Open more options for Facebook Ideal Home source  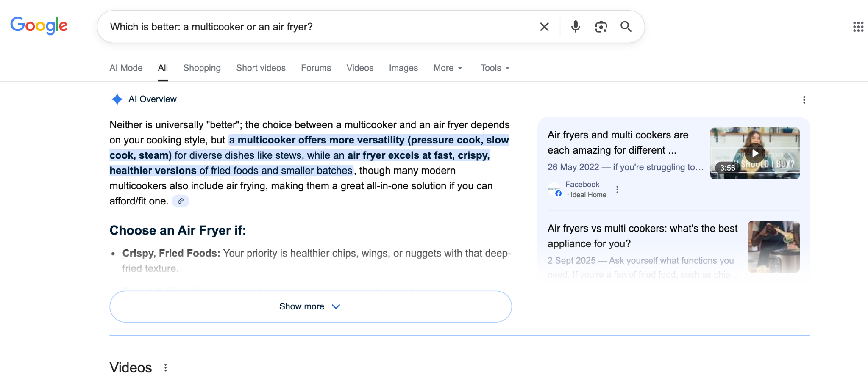click(617, 190)
